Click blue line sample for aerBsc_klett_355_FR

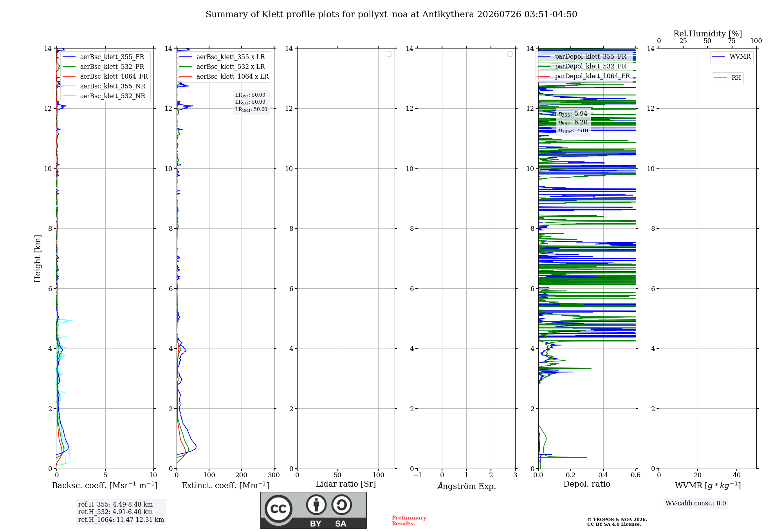[x=69, y=57]
